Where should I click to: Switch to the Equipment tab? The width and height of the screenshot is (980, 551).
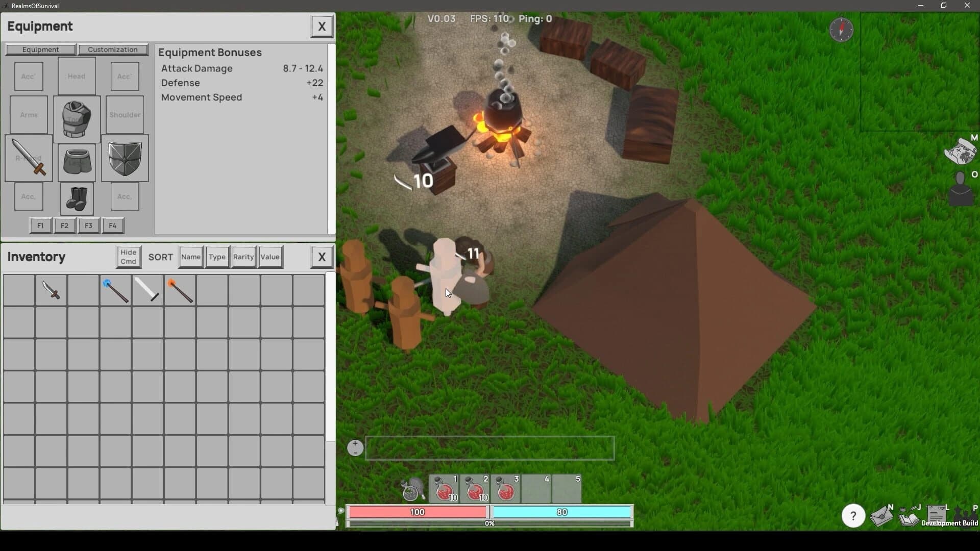coord(41,49)
